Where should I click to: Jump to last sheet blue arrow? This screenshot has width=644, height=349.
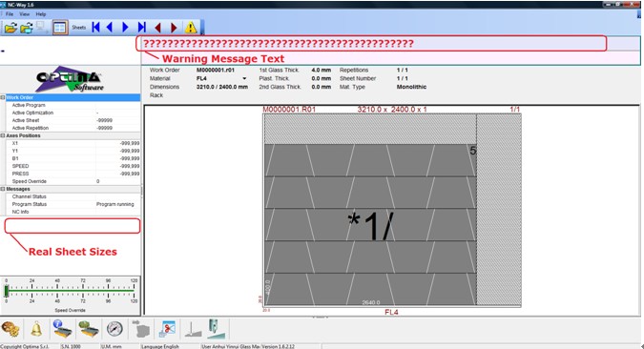tap(142, 28)
